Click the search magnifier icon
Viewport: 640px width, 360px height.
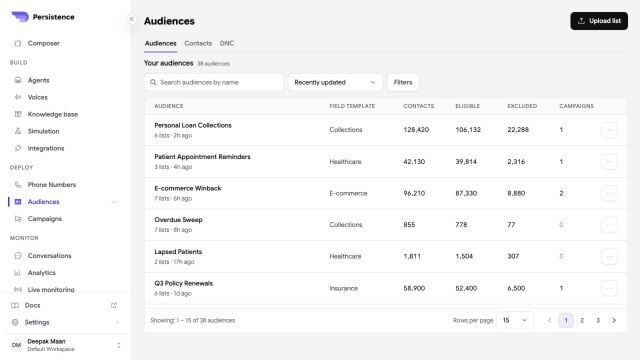(x=153, y=82)
